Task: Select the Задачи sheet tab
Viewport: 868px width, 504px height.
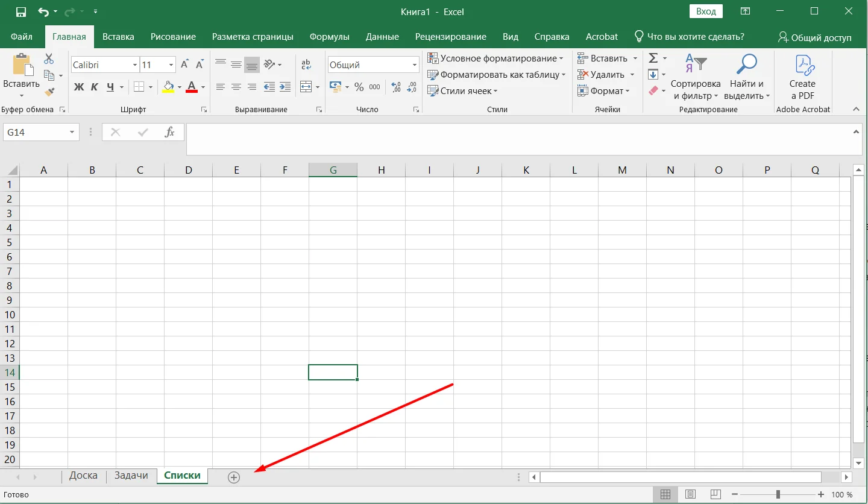Action: click(x=131, y=476)
